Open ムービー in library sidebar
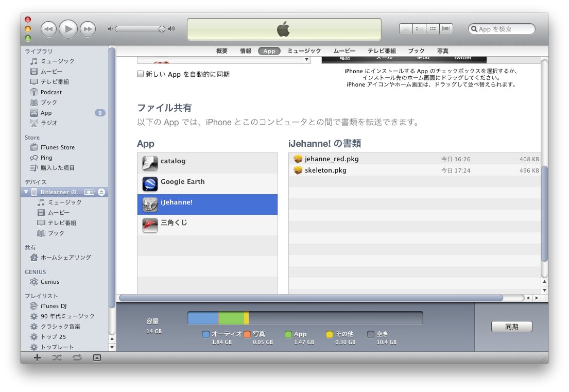Viewport: 569px width, 392px height. [51, 72]
